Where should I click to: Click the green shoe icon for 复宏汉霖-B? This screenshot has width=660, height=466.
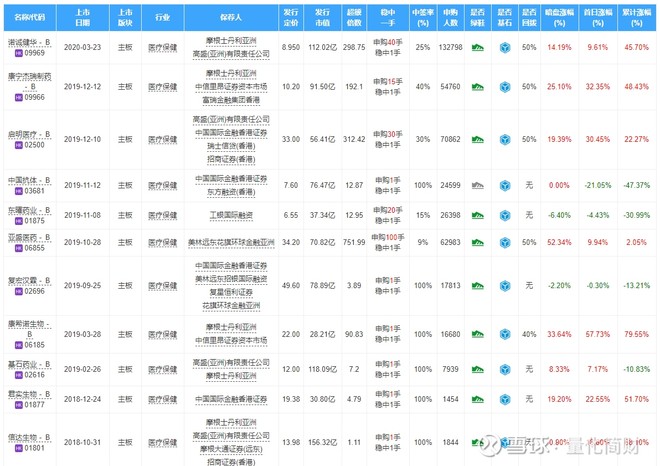(x=478, y=286)
